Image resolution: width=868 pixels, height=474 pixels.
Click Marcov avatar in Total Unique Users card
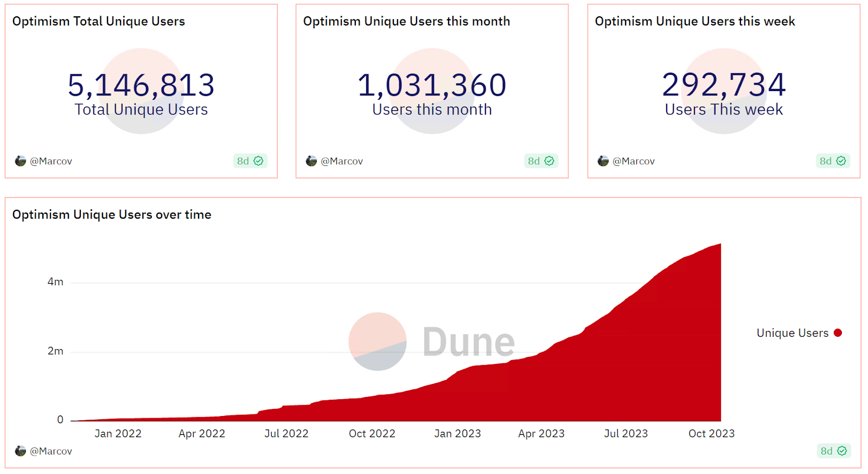pyautogui.click(x=21, y=161)
